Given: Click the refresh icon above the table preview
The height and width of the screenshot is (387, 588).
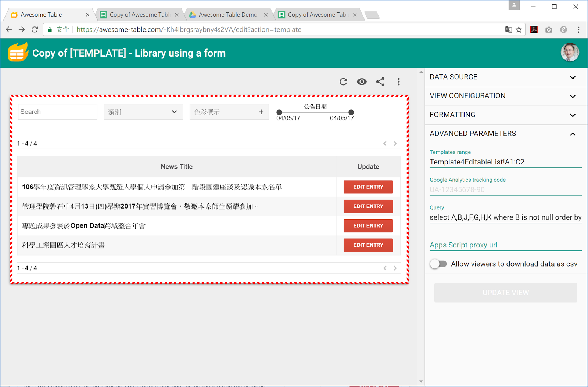Looking at the screenshot, I should [x=343, y=82].
